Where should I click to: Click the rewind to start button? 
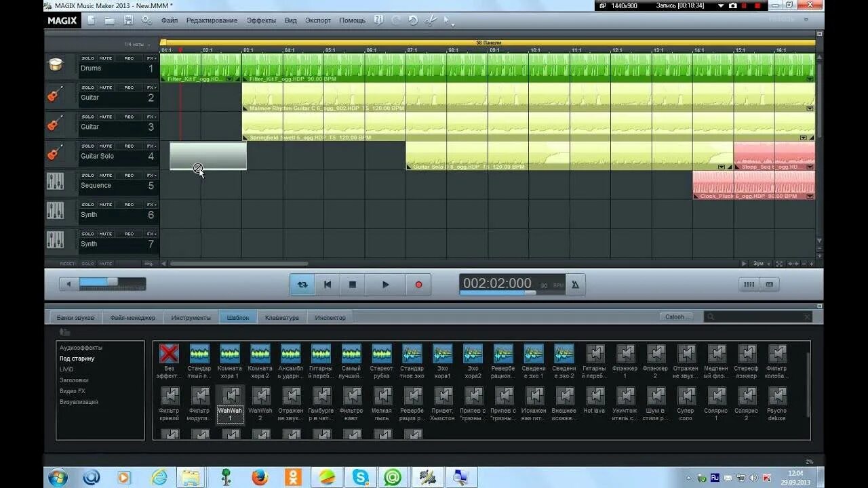[328, 285]
